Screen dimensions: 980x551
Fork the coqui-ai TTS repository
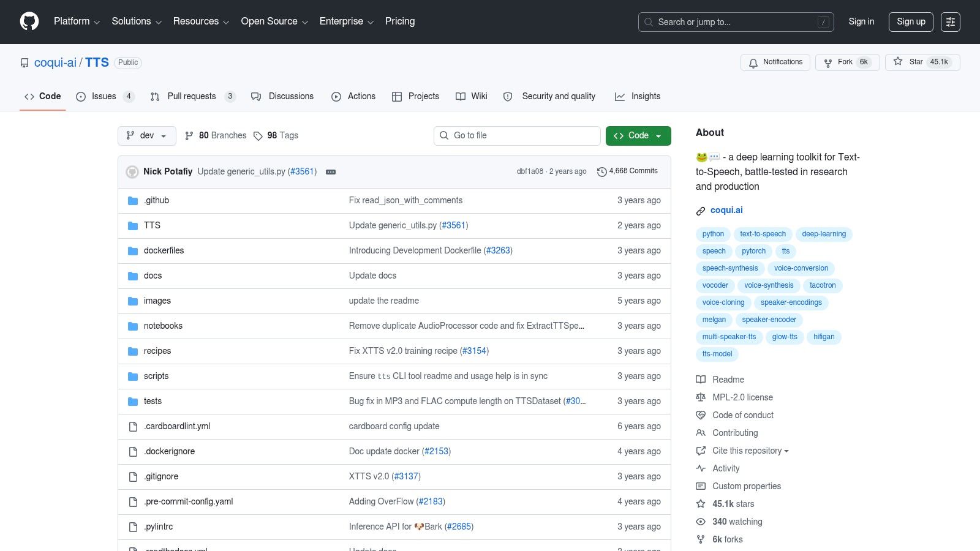[848, 62]
